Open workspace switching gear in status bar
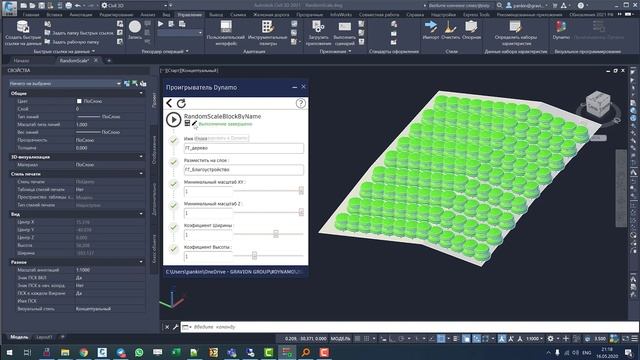The width and height of the screenshot is (640, 360). click(551, 339)
